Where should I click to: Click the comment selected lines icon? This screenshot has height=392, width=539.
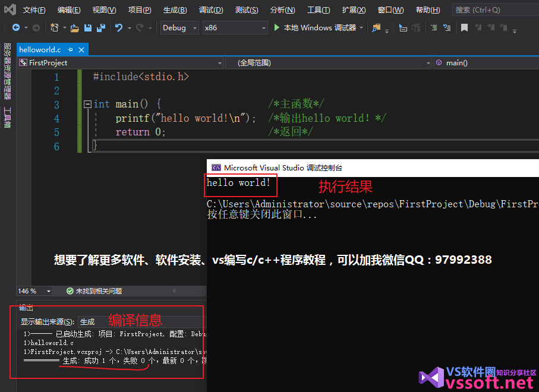point(434,27)
